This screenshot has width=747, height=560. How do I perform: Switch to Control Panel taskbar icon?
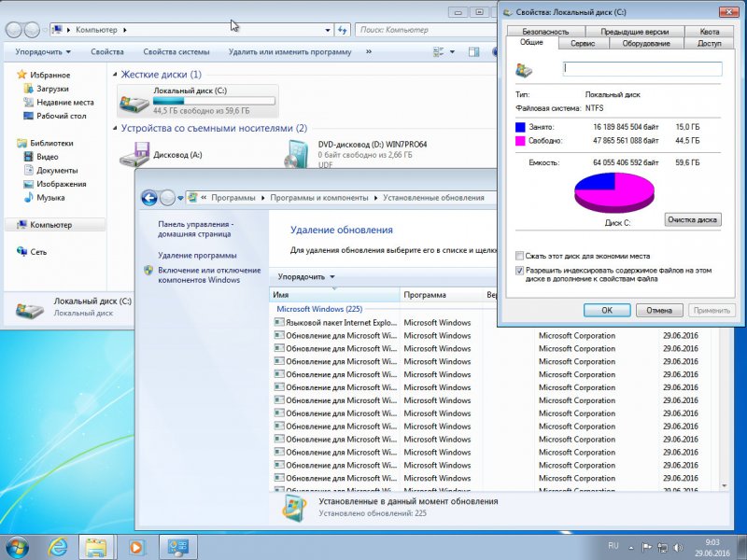pos(177,548)
